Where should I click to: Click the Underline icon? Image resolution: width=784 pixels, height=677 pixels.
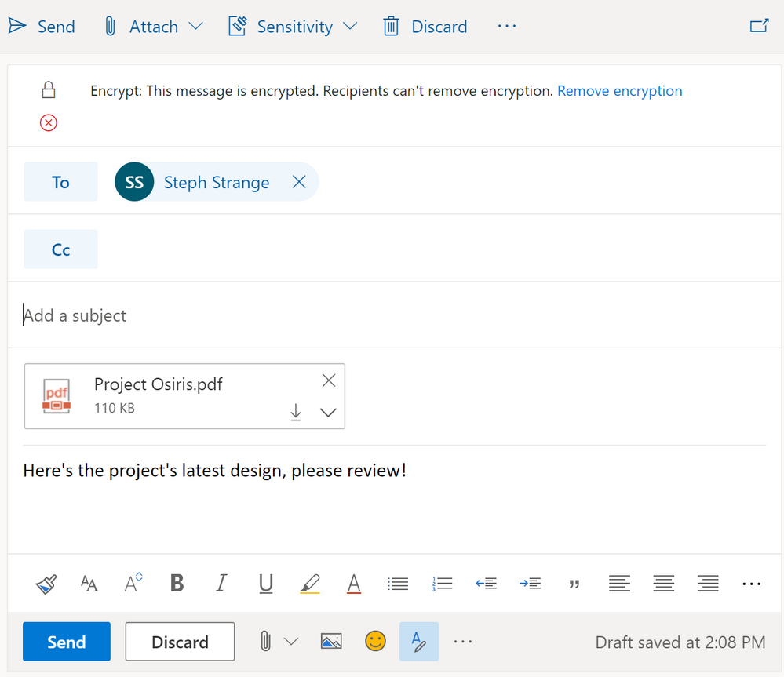pos(265,583)
